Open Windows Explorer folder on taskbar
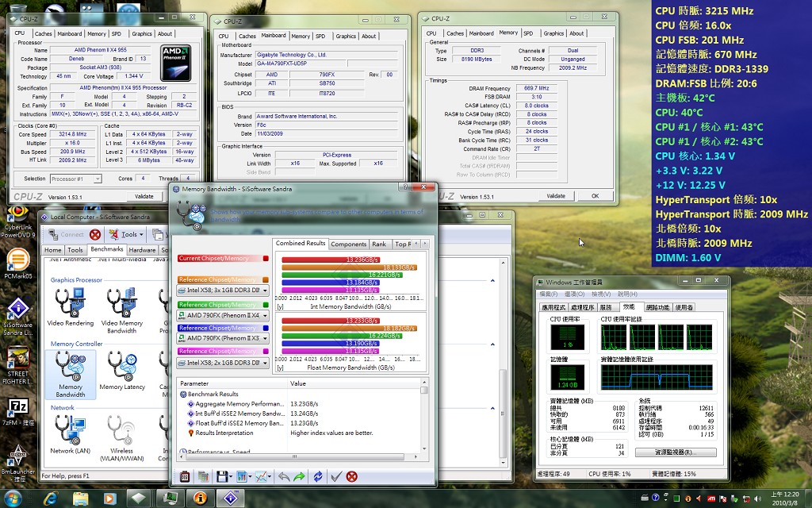Screen dimensions: 812x508 (x=80, y=498)
